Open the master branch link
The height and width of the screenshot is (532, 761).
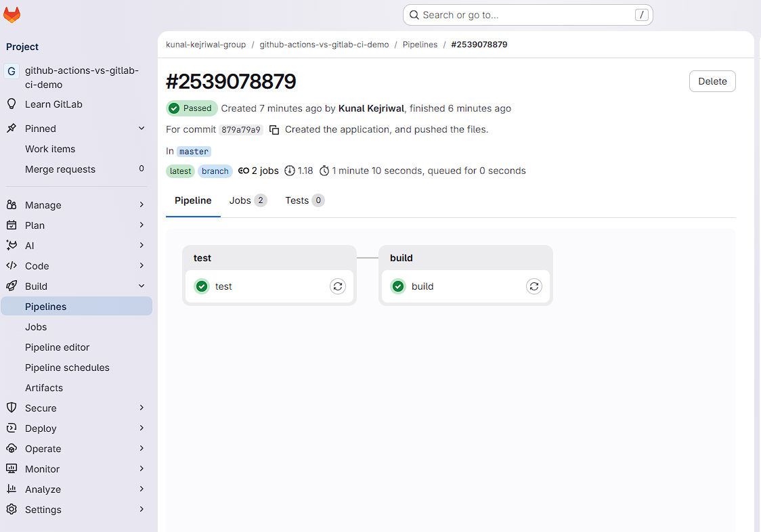(x=194, y=152)
